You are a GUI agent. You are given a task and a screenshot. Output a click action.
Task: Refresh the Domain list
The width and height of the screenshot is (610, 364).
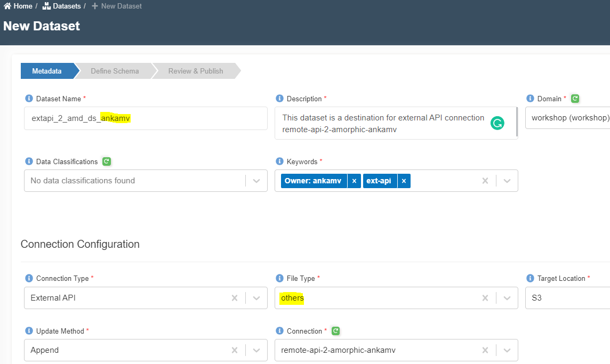575,99
